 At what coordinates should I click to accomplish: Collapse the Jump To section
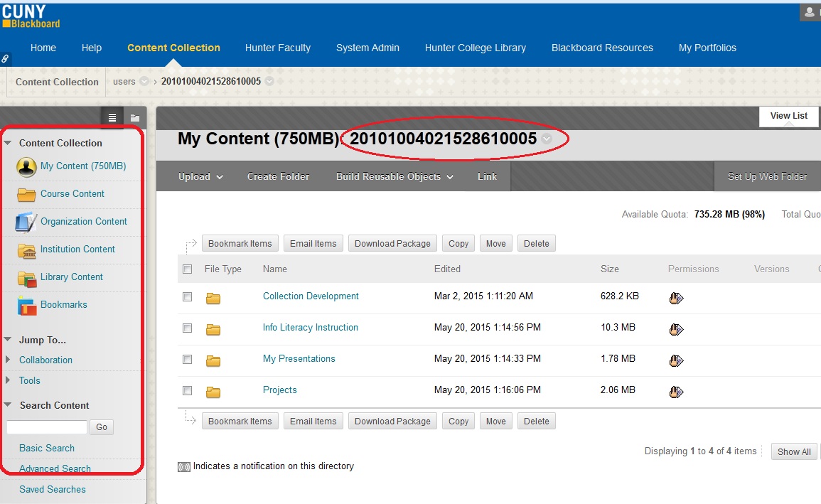pos(8,340)
